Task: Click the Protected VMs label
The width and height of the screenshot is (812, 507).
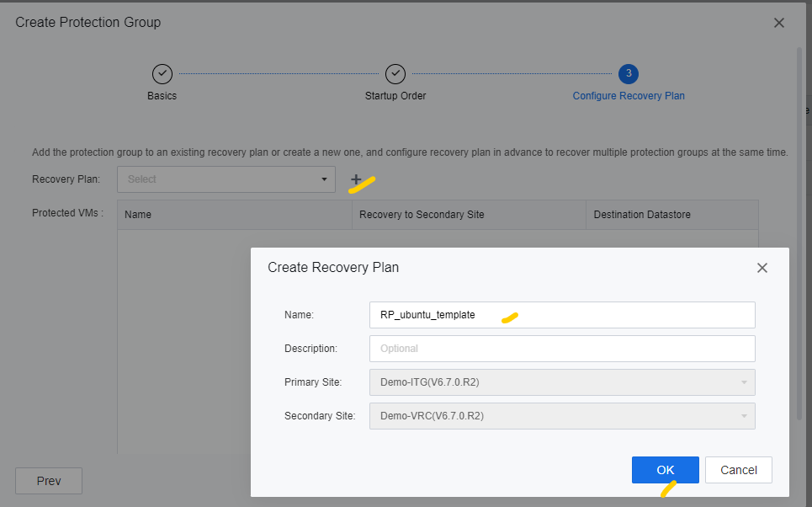Action: [68, 213]
